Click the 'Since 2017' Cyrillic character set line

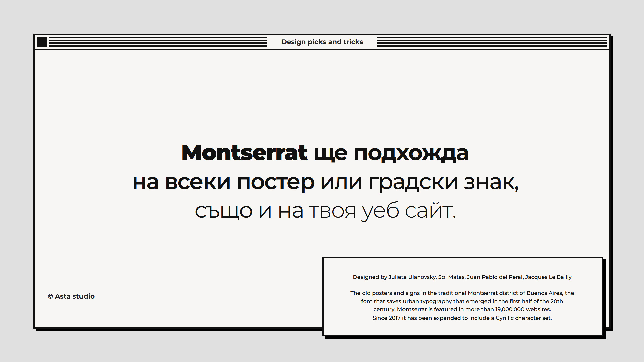(462, 318)
